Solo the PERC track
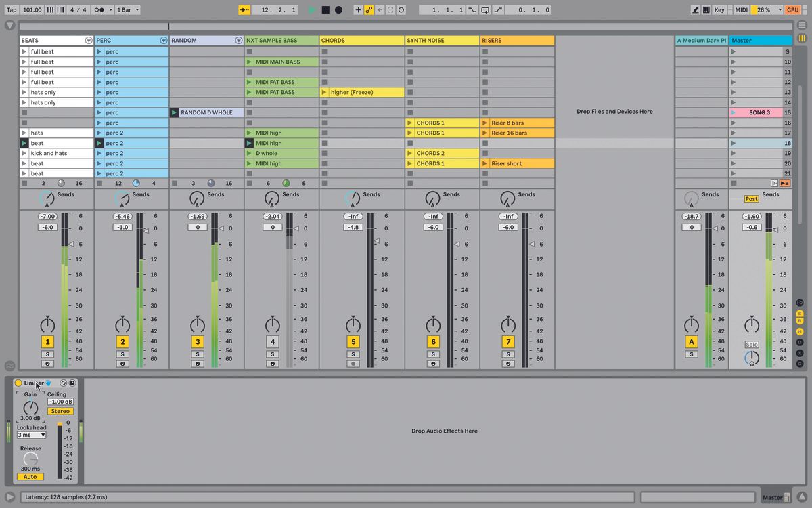The height and width of the screenshot is (508, 812). point(122,353)
